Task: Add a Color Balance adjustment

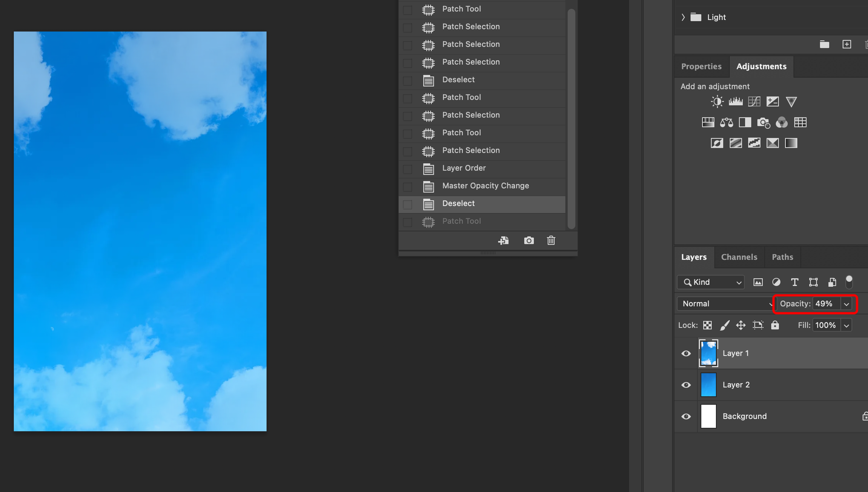Action: pyautogui.click(x=726, y=123)
